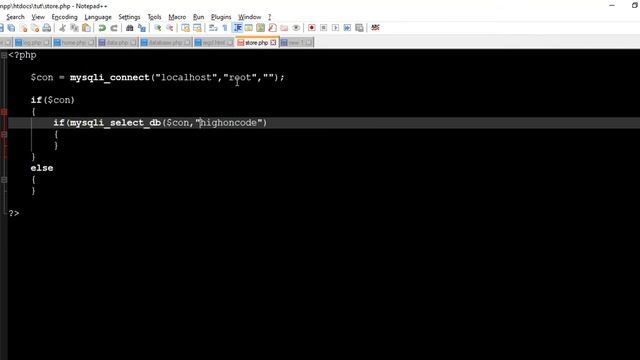640x360 pixels.
Task: Click "localhost" in the mysqli_connect line
Action: (186, 78)
